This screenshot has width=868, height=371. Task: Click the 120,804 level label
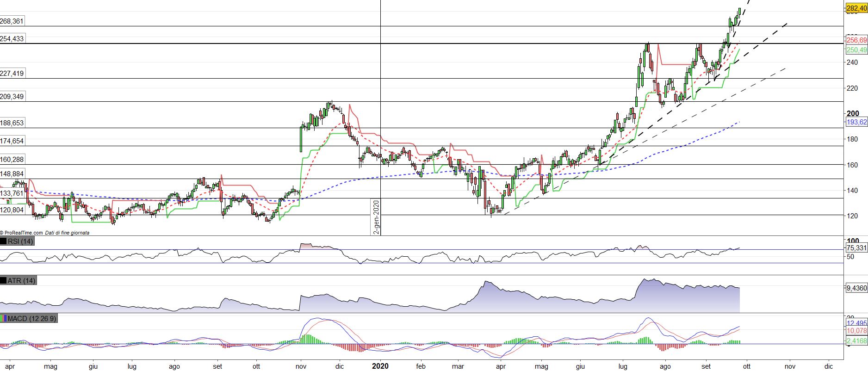[12, 210]
